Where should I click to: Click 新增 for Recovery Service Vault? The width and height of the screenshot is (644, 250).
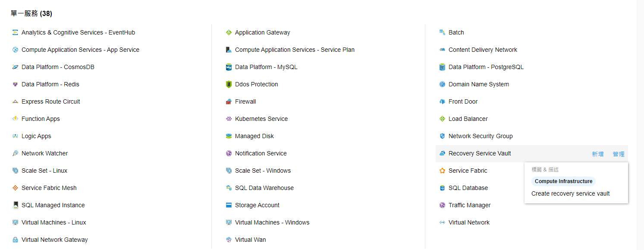coord(598,154)
